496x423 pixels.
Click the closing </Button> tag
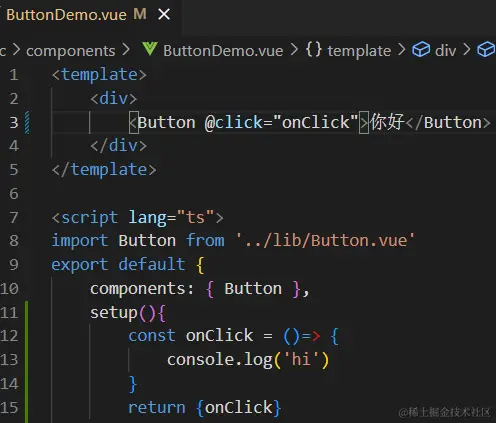click(448, 123)
